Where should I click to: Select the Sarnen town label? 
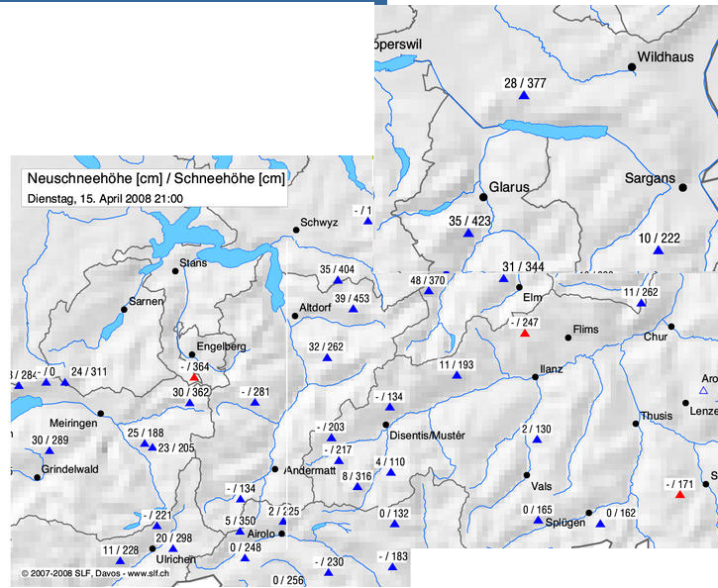[x=146, y=302]
